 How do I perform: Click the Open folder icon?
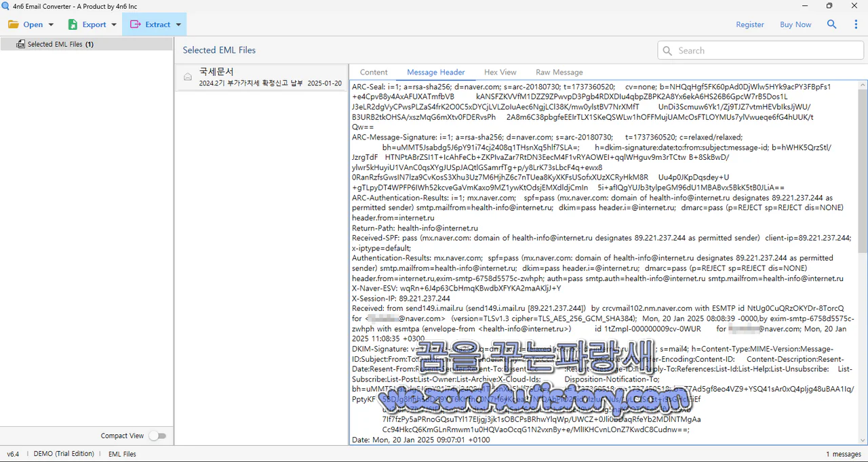click(14, 24)
